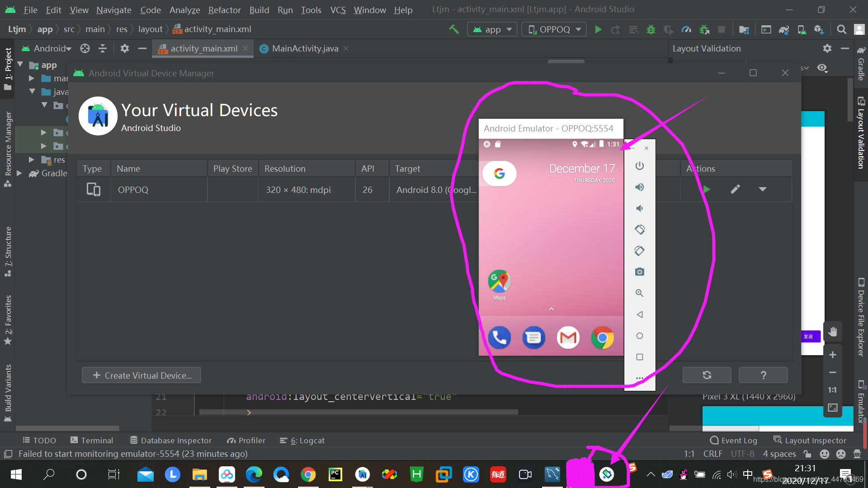The height and width of the screenshot is (488, 868).
Task: Launch the OPPOQ virtual device with the green play button
Action: 706,189
